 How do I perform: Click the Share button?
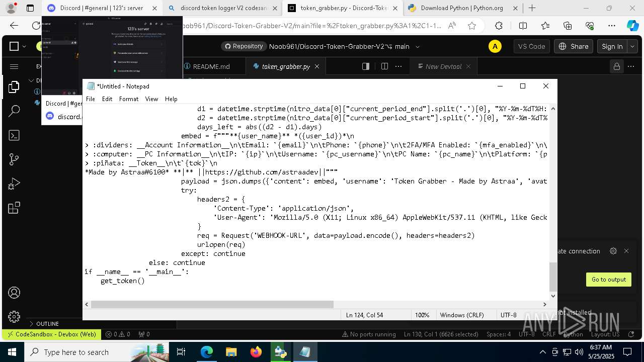573,46
